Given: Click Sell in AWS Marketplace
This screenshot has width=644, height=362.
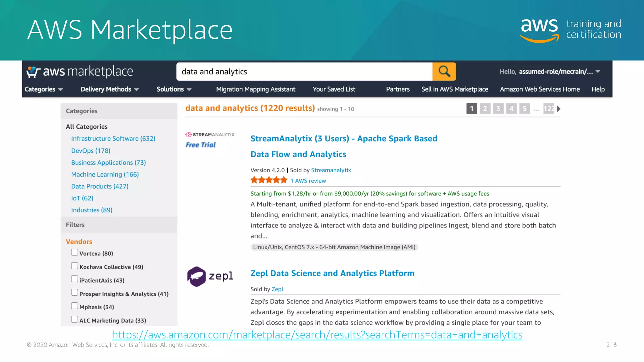Looking at the screenshot, I should [455, 89].
